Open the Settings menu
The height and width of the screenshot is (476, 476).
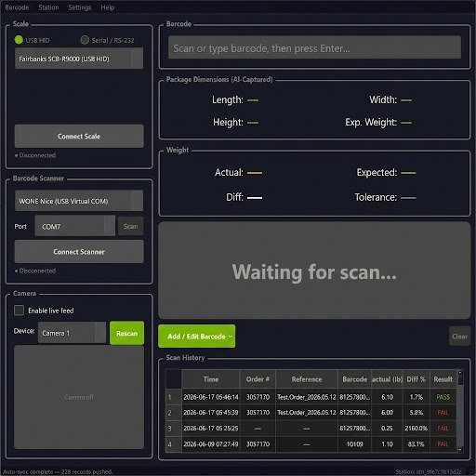coord(80,7)
